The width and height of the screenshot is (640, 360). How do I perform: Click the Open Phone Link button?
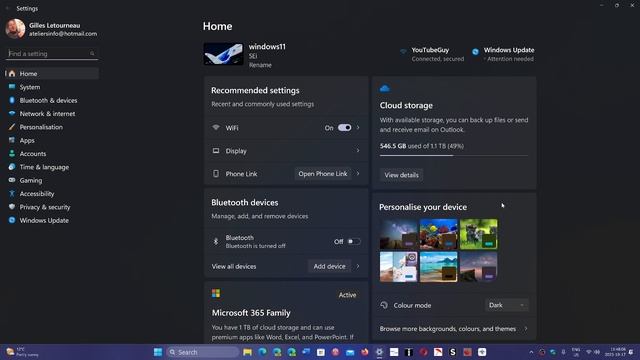pyautogui.click(x=323, y=173)
